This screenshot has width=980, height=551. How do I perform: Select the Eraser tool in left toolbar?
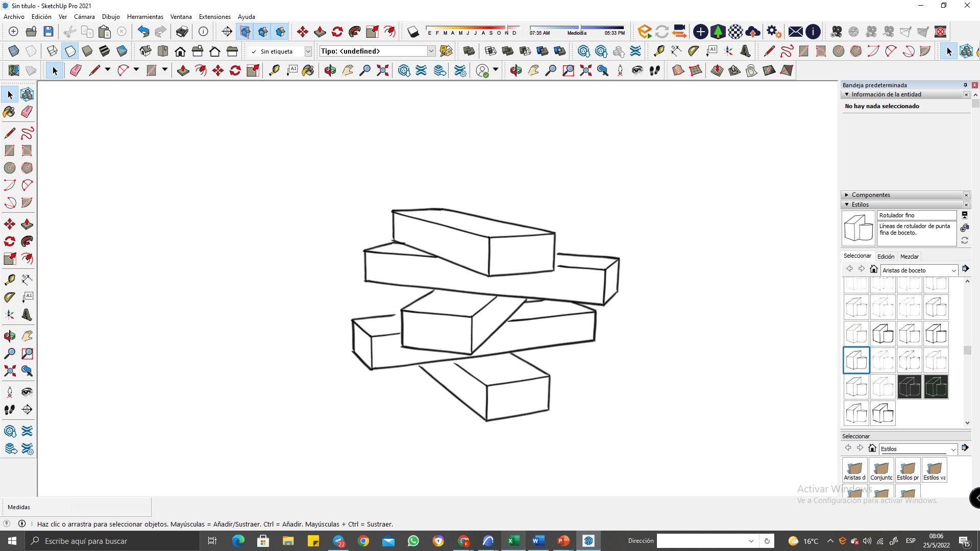27,112
